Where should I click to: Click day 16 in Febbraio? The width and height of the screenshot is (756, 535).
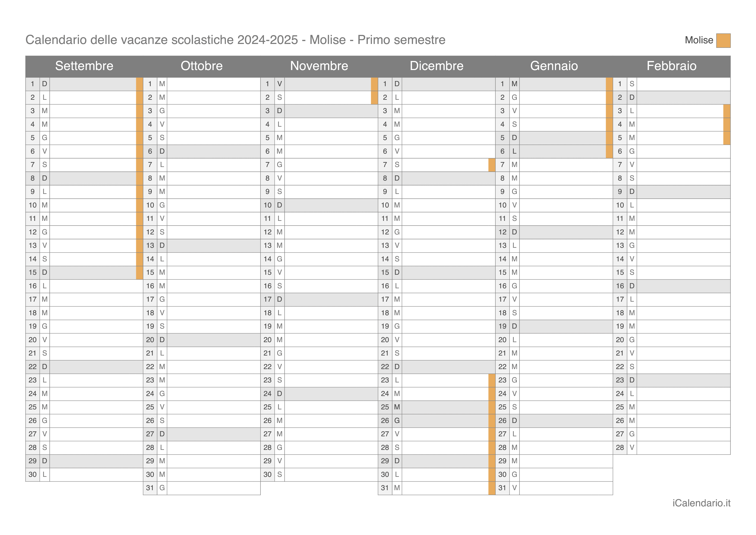620,286
